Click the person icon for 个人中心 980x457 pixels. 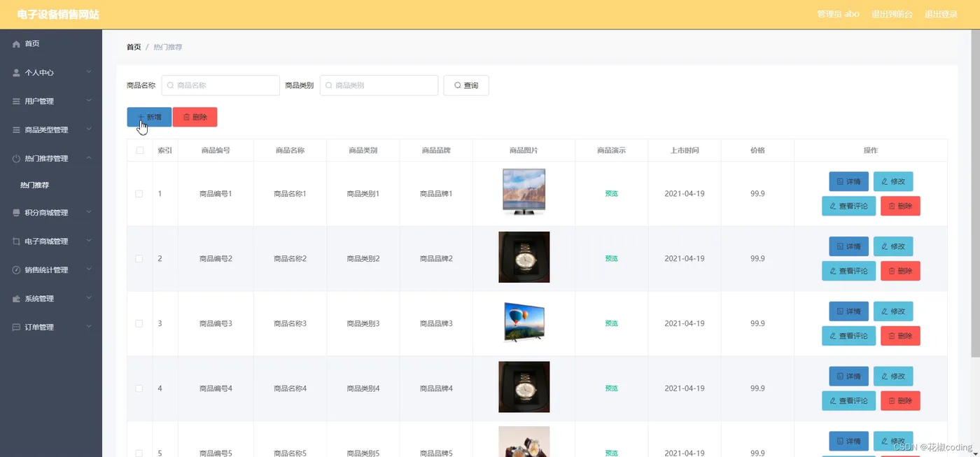pos(17,73)
